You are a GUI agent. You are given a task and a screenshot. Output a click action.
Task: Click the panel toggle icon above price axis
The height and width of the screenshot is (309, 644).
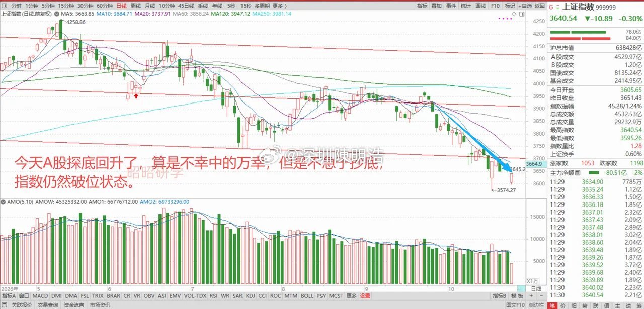[x=522, y=14]
